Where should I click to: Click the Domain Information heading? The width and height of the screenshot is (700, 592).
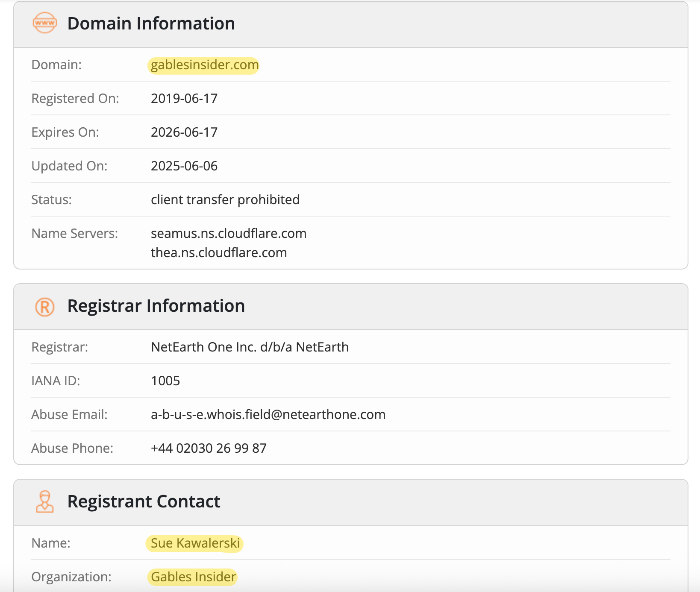151,23
